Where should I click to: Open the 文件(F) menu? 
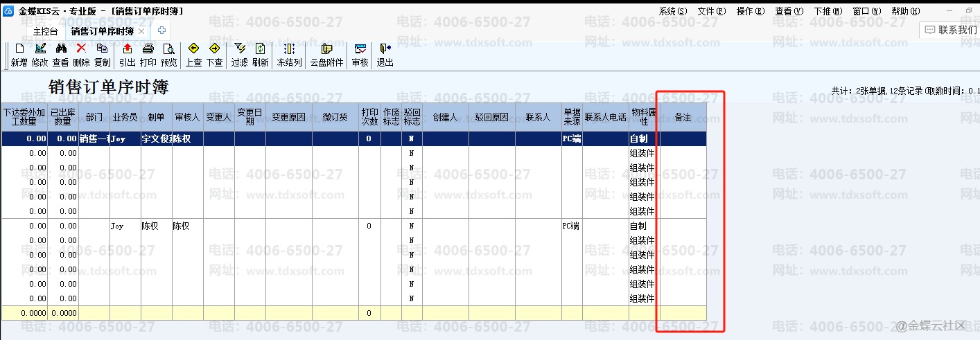pyautogui.click(x=712, y=11)
